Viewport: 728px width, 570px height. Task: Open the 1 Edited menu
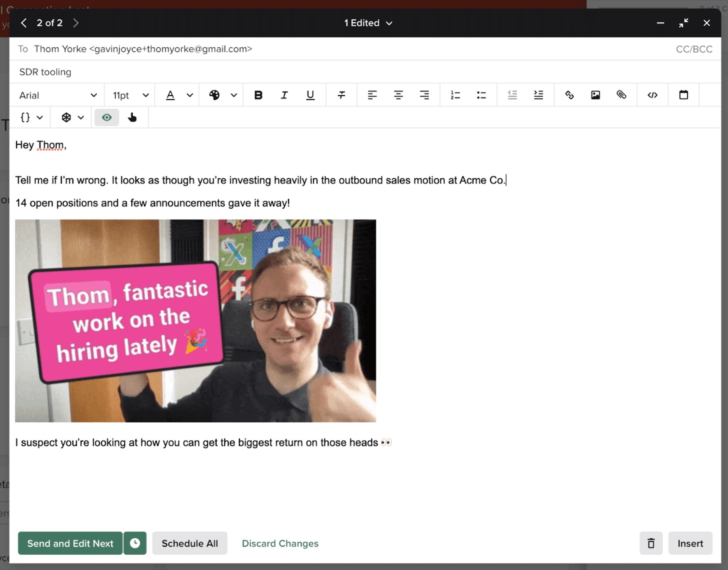point(368,23)
